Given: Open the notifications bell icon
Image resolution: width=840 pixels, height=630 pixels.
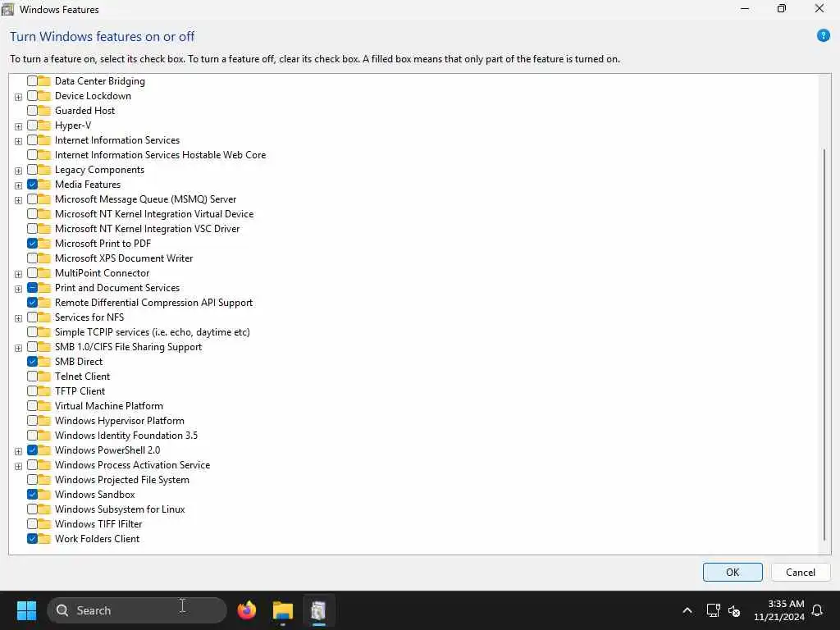Looking at the screenshot, I should coord(818,610).
